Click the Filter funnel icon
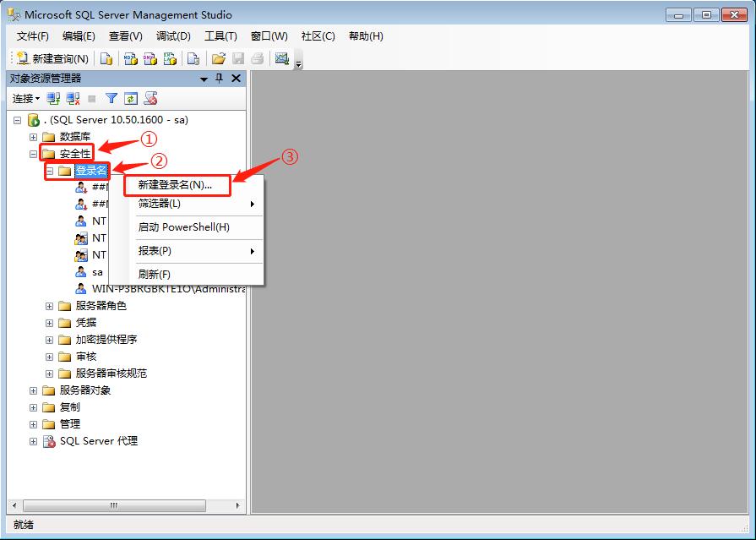756x540 pixels. click(x=111, y=99)
